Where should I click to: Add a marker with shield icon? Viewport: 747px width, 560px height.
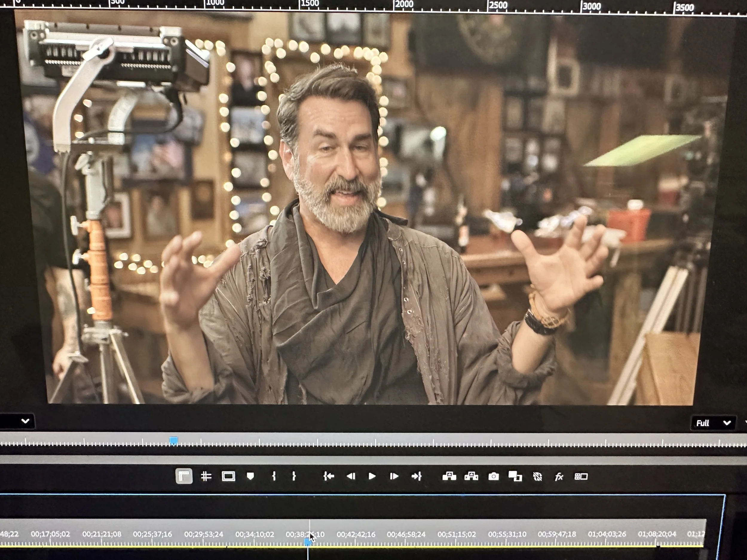point(250,476)
